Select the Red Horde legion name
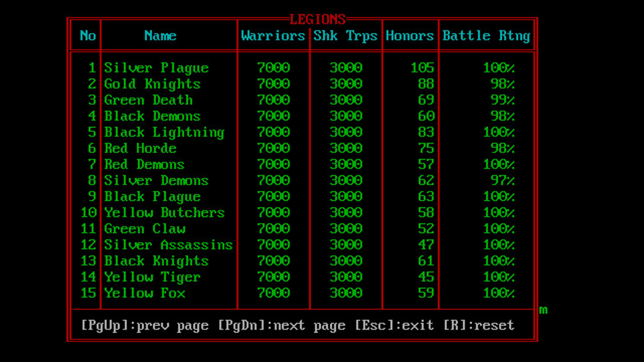The image size is (644, 362). (140, 148)
